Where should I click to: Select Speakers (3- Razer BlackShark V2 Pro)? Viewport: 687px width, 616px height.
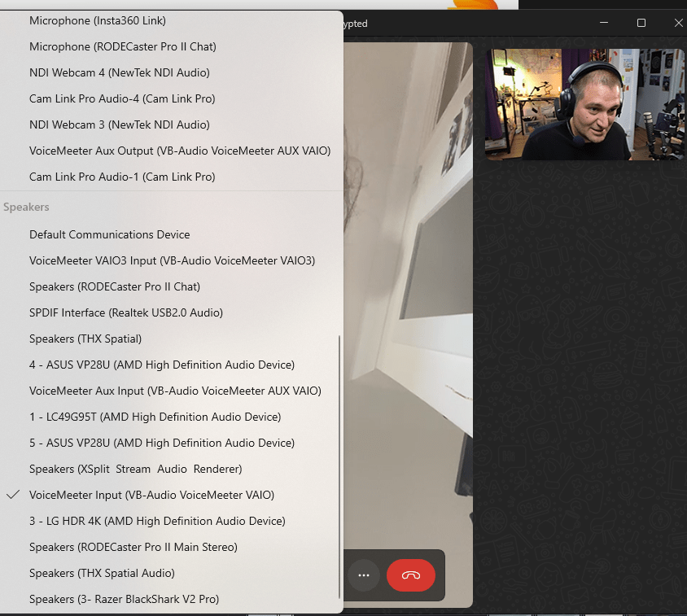pyautogui.click(x=171, y=600)
